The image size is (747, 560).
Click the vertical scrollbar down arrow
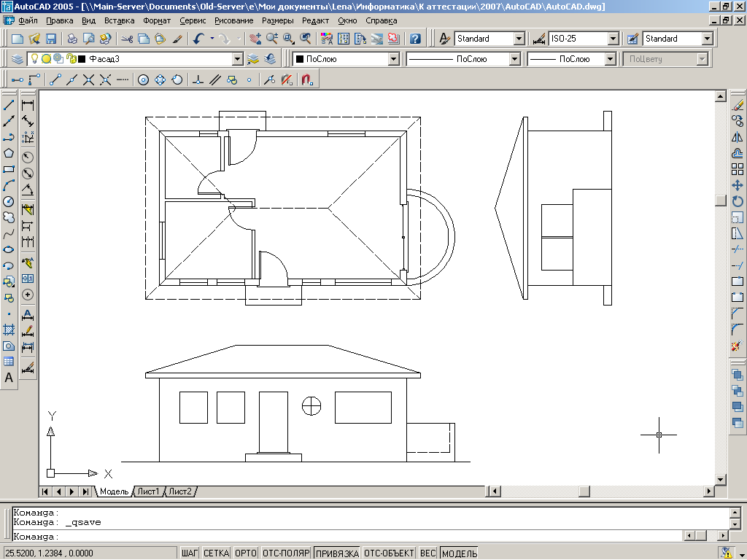pos(720,479)
